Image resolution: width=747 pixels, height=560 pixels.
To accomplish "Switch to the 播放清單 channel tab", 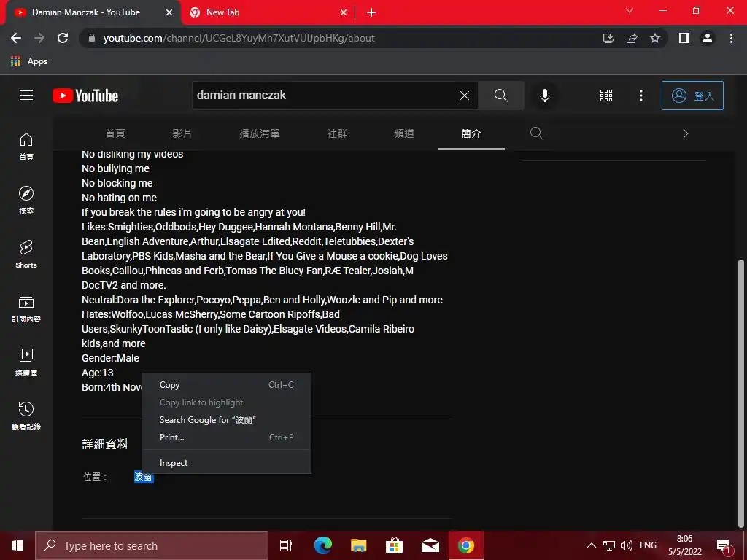I will click(x=260, y=134).
